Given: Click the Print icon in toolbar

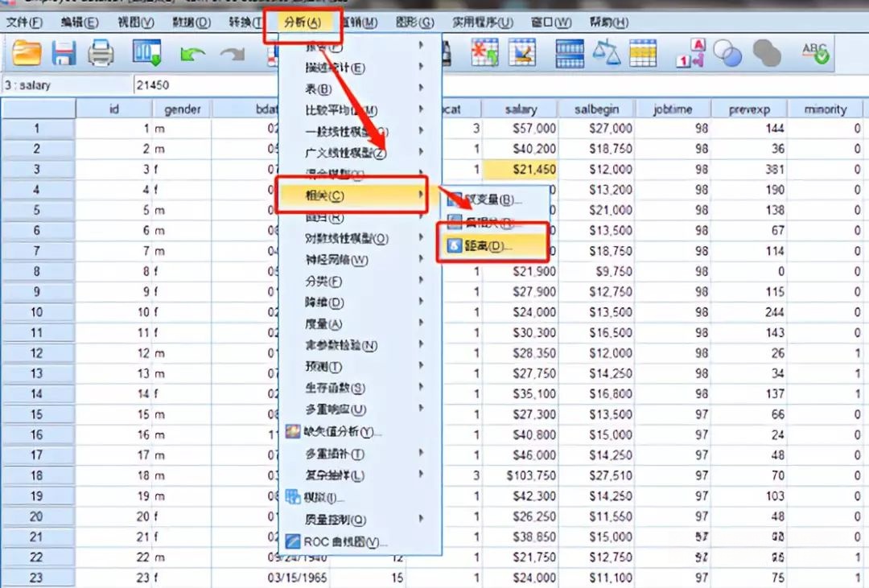Looking at the screenshot, I should click(101, 54).
